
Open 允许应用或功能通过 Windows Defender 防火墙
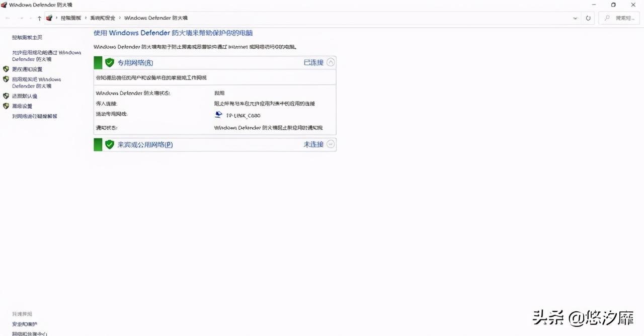pyautogui.click(x=46, y=56)
